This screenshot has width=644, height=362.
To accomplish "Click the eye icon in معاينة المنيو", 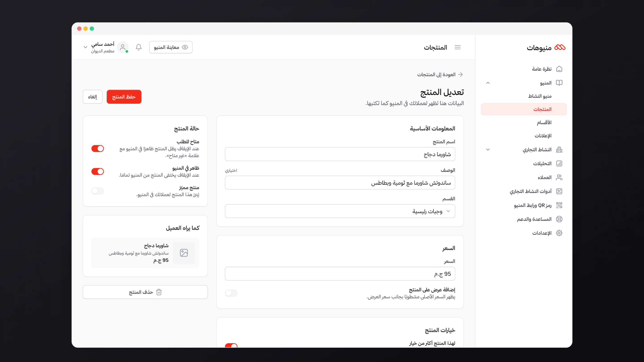I will (185, 47).
